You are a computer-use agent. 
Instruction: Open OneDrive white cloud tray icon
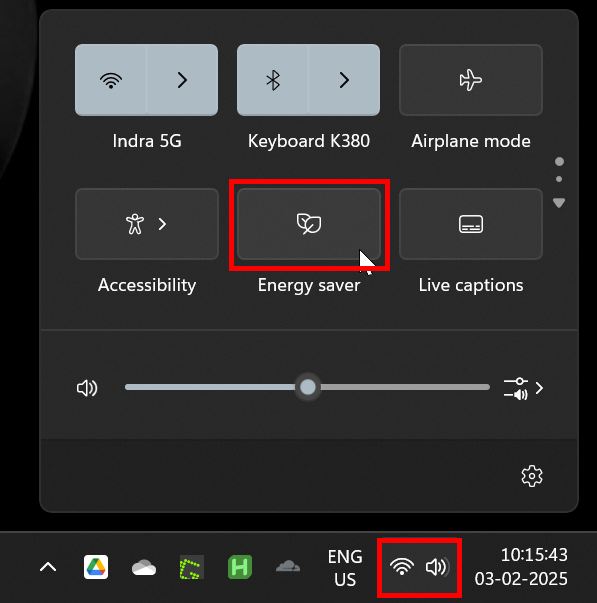[x=144, y=568]
